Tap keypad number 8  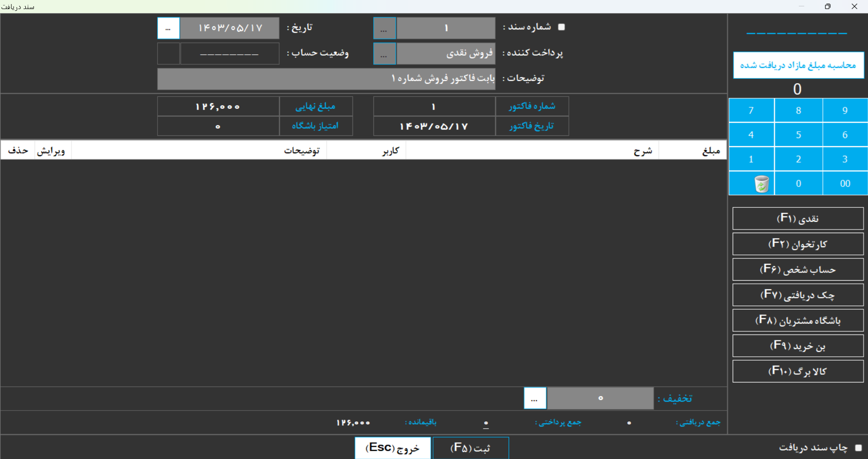[799, 110]
